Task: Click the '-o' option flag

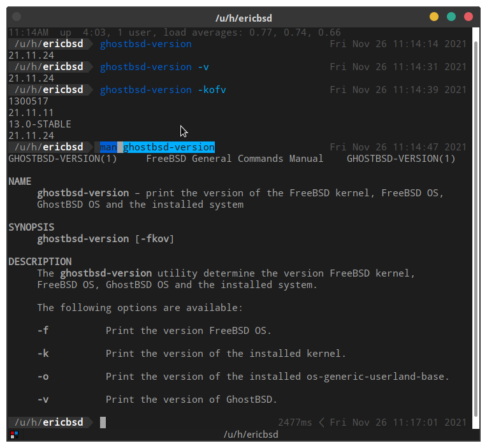Action: click(43, 377)
